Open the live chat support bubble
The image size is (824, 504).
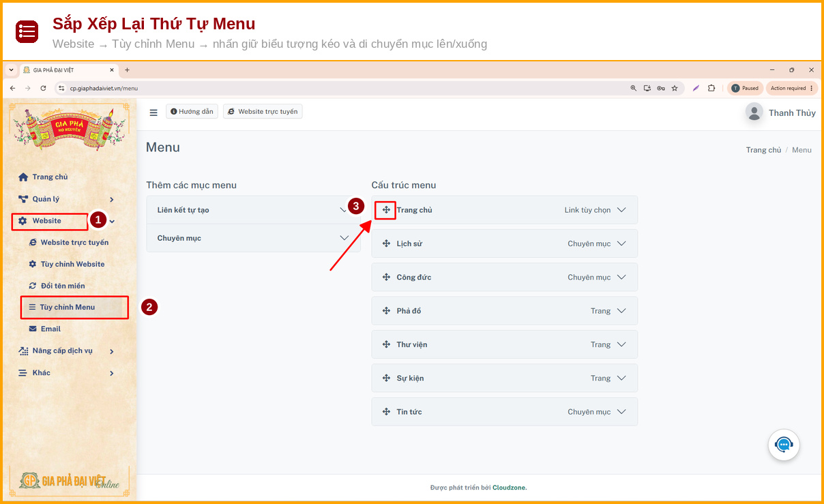[x=784, y=445]
